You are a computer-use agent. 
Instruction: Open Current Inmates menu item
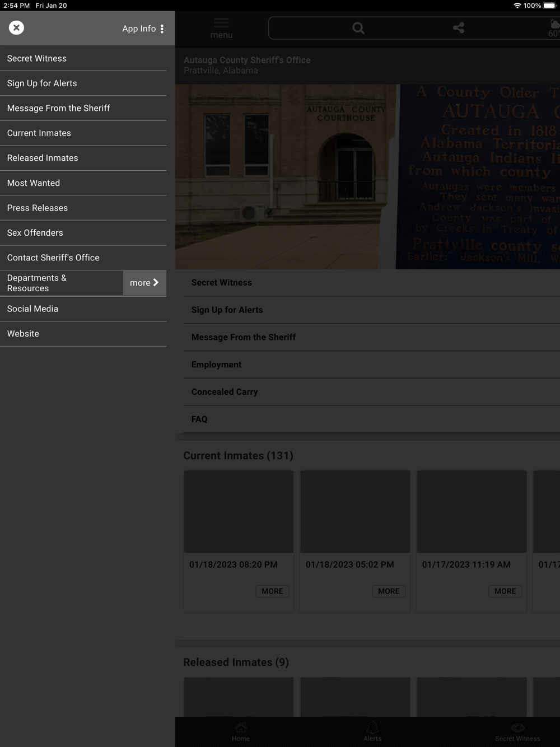83,133
